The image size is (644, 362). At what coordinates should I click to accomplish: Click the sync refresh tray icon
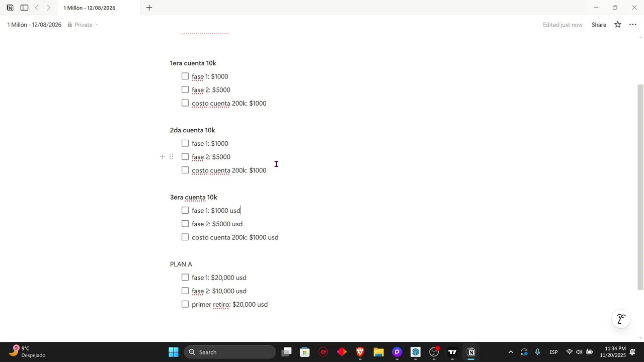524,352
